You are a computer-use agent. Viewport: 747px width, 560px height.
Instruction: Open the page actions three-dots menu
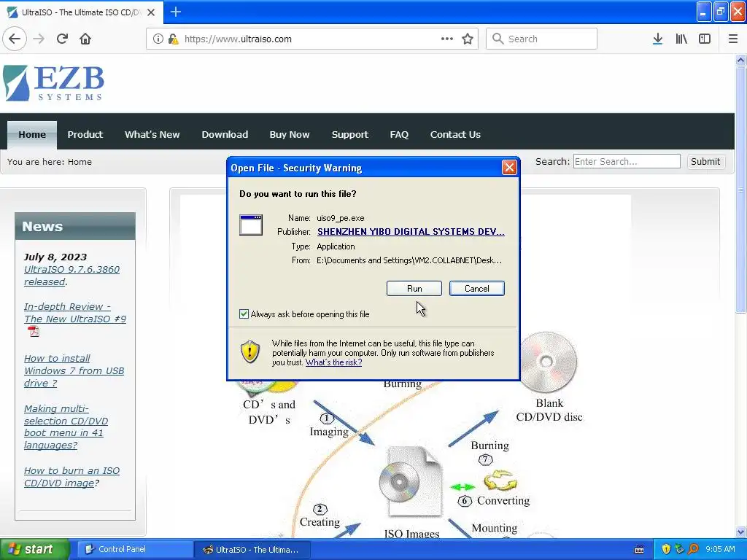pyautogui.click(x=447, y=39)
